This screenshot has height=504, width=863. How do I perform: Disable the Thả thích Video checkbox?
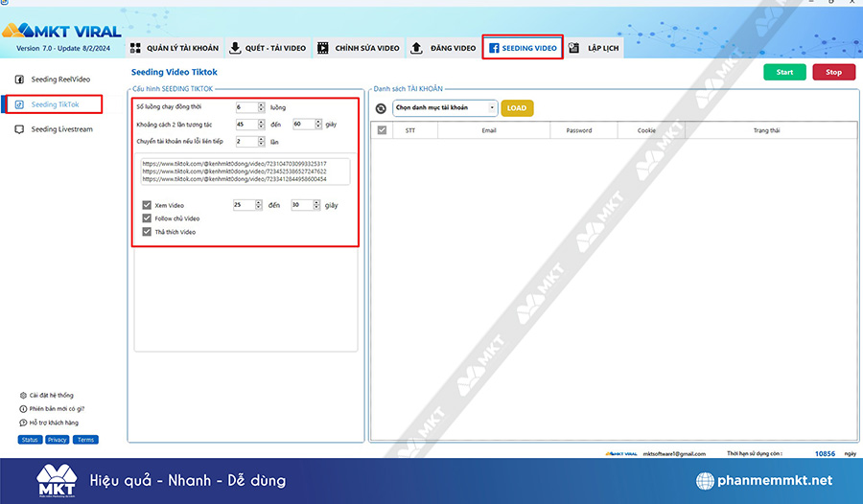pos(147,232)
